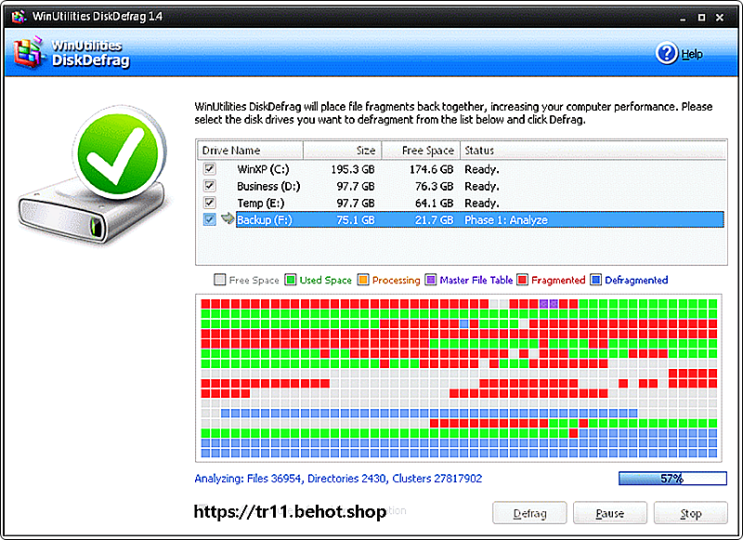
Task: Click the Status column header
Action: 593,150
